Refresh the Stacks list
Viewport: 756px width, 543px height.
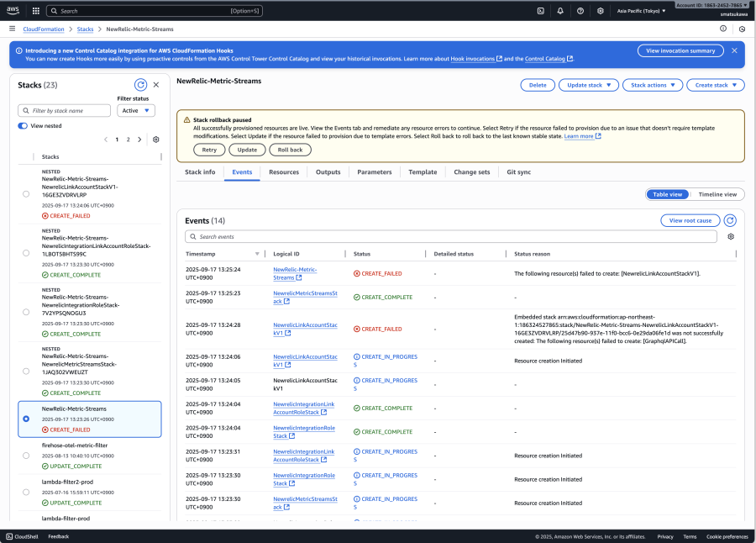(x=140, y=85)
